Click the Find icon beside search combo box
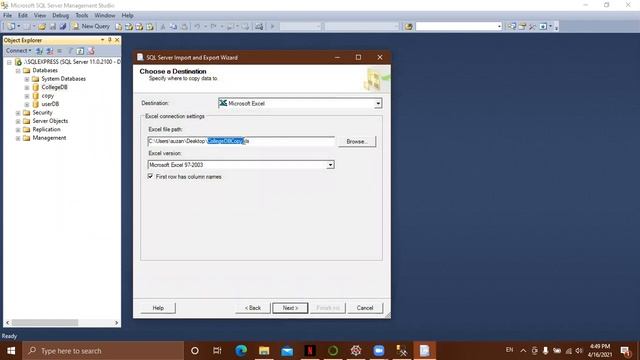The height and width of the screenshot is (360, 640). [x=409, y=27]
